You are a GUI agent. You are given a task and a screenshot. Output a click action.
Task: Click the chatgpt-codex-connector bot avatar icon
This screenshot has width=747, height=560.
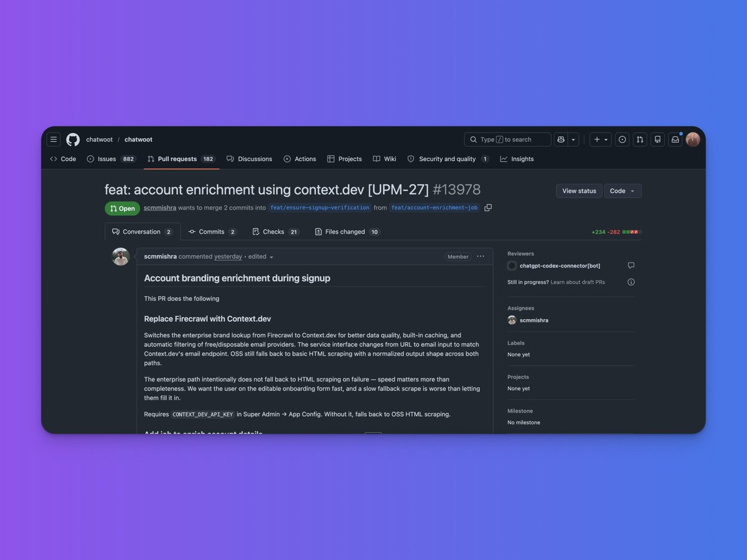click(512, 266)
